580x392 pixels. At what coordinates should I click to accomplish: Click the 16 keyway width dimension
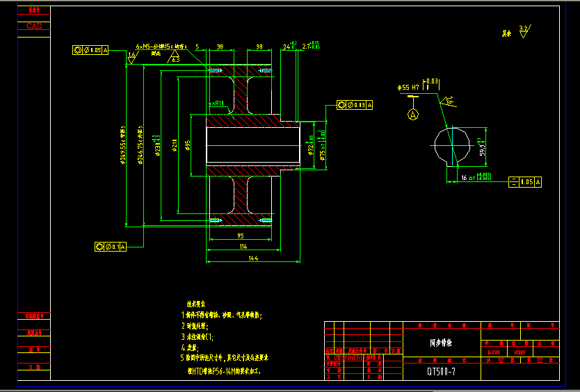click(x=464, y=178)
